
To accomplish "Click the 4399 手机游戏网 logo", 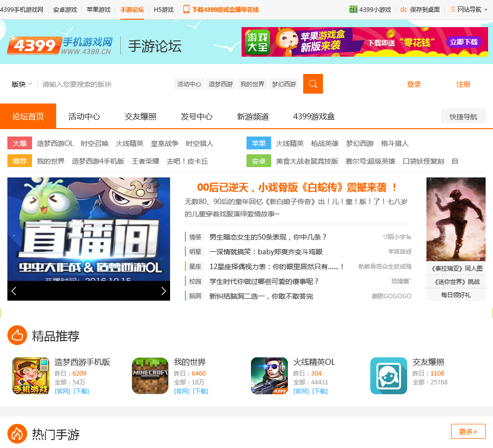I will click(60, 45).
